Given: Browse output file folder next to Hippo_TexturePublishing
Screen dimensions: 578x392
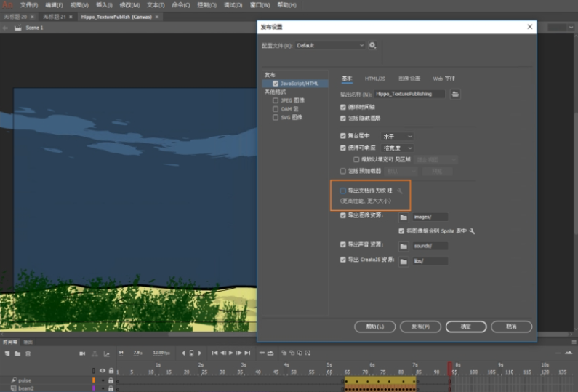Looking at the screenshot, I should (455, 94).
